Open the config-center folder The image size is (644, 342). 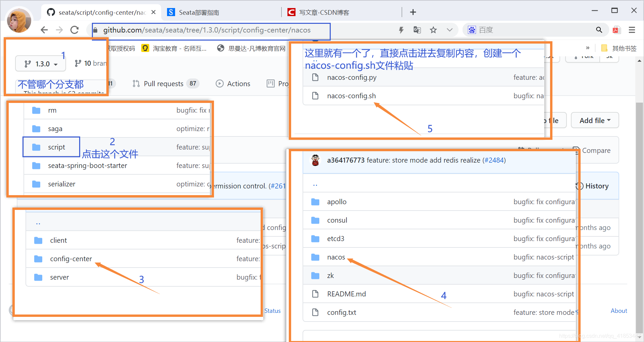71,259
